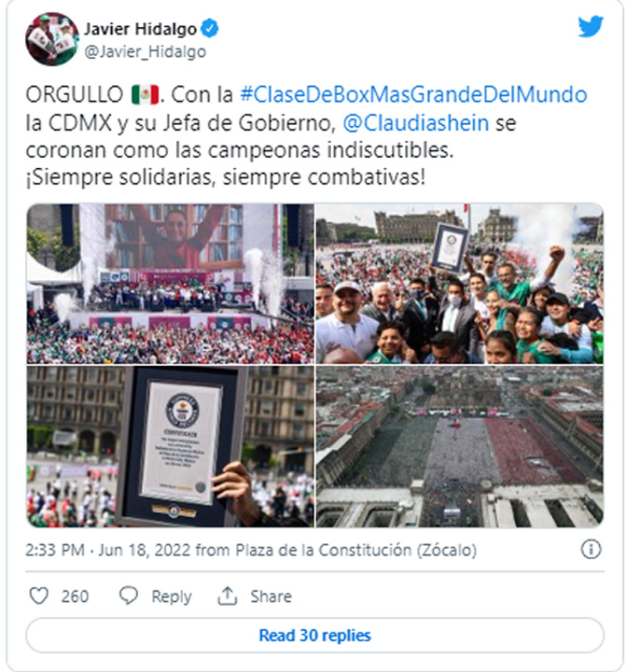Click the Reply label
This screenshot has width=640, height=672.
click(x=172, y=596)
